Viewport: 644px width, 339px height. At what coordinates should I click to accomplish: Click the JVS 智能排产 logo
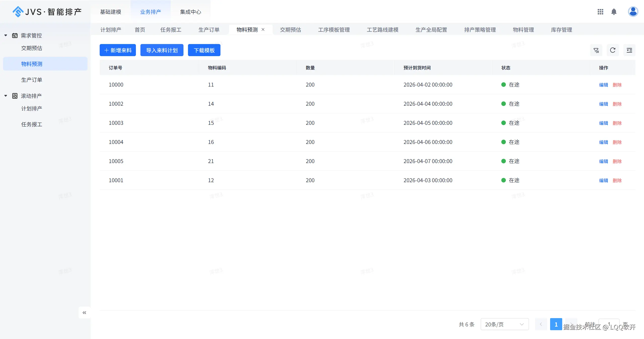(47, 12)
